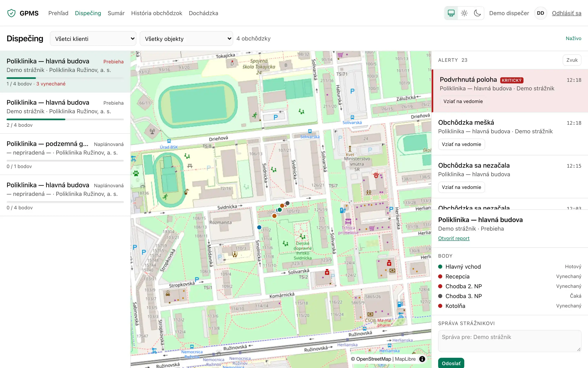The image size is (588, 368).
Task: Acknowledge the Obchôdzka mešká alert
Action: click(461, 144)
